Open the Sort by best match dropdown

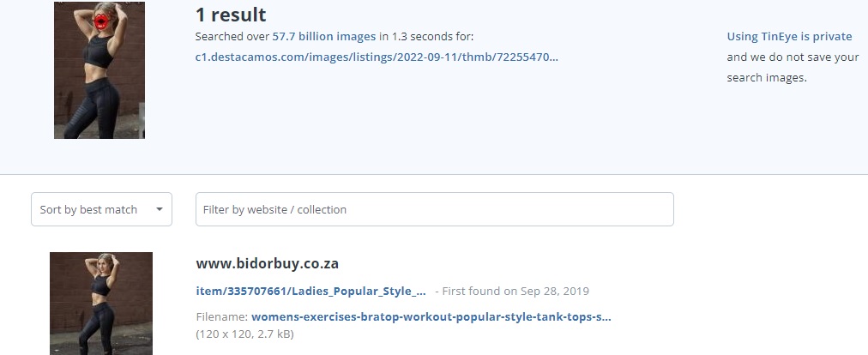click(x=101, y=209)
